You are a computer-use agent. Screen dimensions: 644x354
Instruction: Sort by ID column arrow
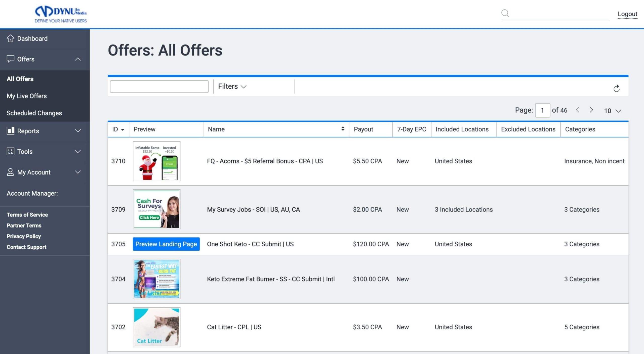coord(123,130)
